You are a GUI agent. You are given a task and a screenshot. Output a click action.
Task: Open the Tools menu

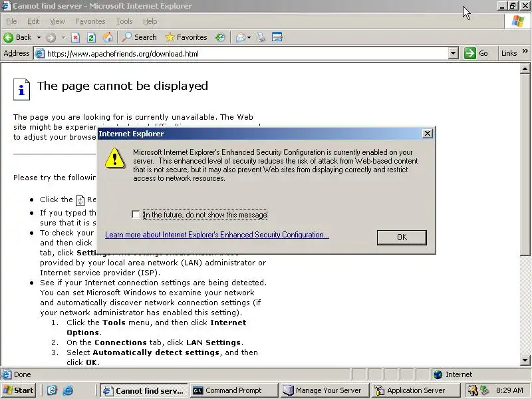pos(124,21)
